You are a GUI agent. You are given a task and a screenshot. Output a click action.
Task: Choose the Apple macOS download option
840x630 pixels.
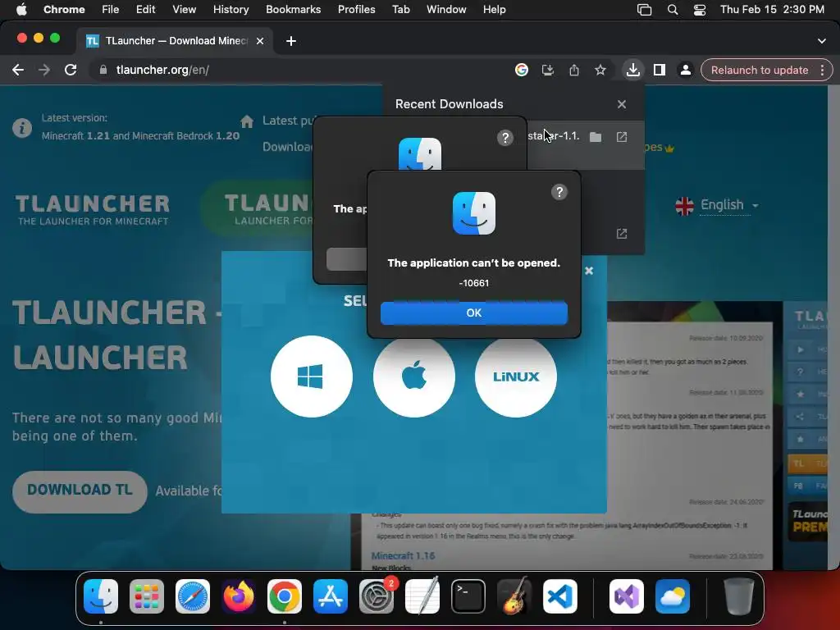pos(413,377)
